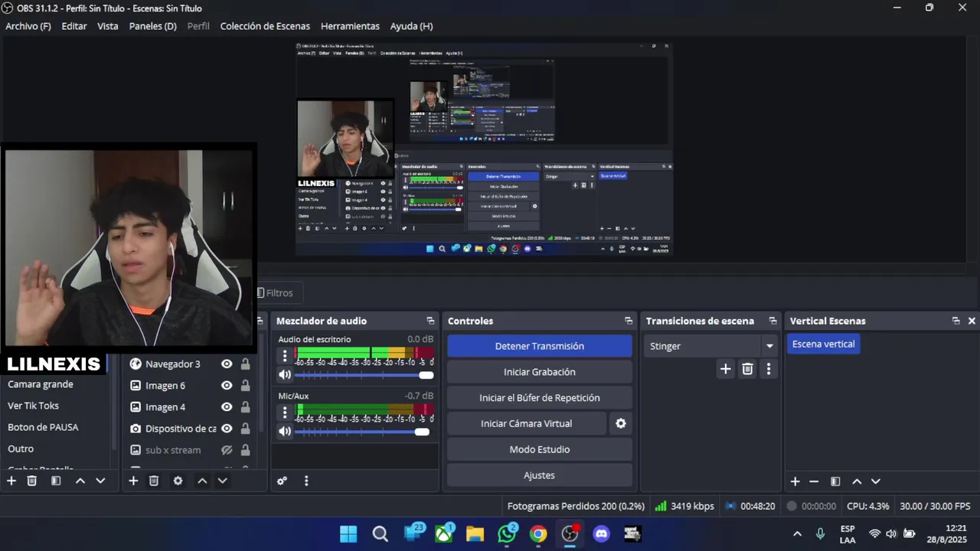Image resolution: width=980 pixels, height=551 pixels.
Task: Open Mic/Aux options three-dot menu
Action: [285, 412]
